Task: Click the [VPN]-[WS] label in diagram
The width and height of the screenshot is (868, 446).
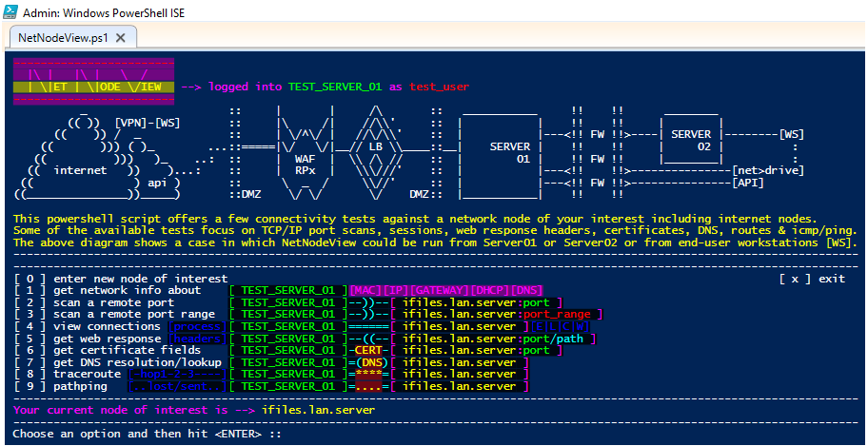Action: pyautogui.click(x=148, y=123)
